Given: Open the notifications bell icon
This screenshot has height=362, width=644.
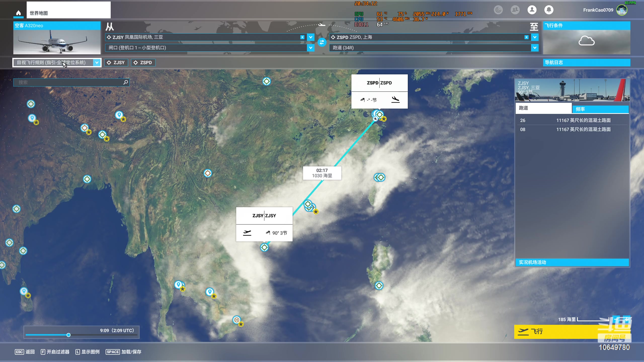Looking at the screenshot, I should [x=549, y=10].
